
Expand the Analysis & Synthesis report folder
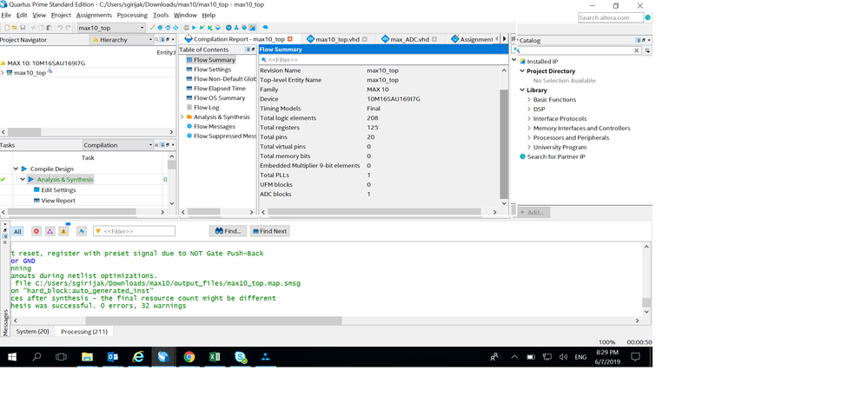pyautogui.click(x=182, y=117)
